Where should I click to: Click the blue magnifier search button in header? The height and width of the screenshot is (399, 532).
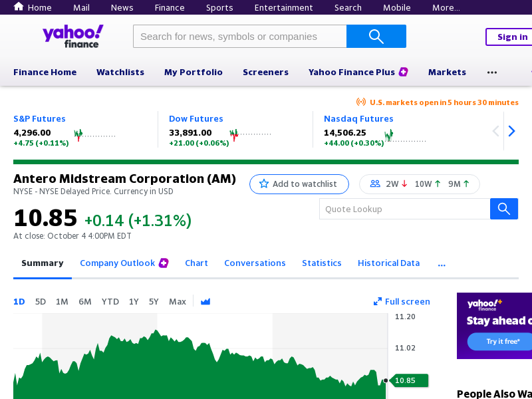[x=376, y=37]
